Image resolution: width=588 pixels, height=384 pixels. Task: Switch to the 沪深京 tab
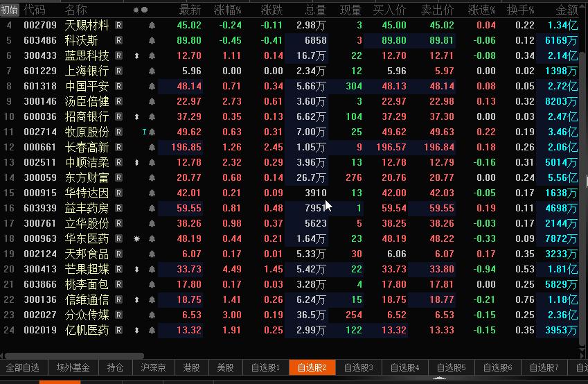pos(153,367)
